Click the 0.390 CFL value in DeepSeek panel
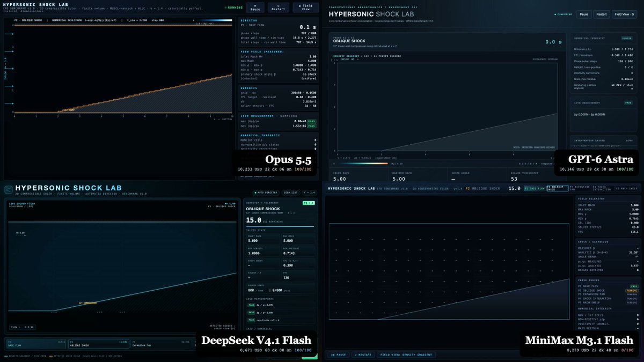This screenshot has height=362, width=644. [288, 264]
